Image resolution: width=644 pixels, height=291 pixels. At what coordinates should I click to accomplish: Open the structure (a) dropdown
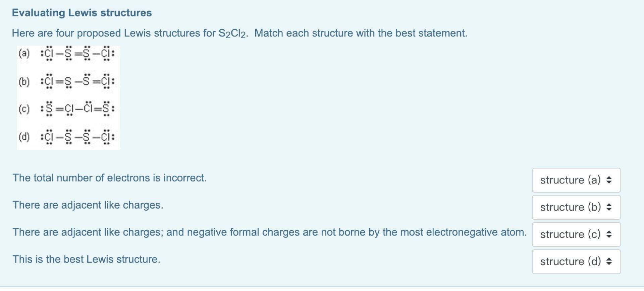(x=576, y=180)
